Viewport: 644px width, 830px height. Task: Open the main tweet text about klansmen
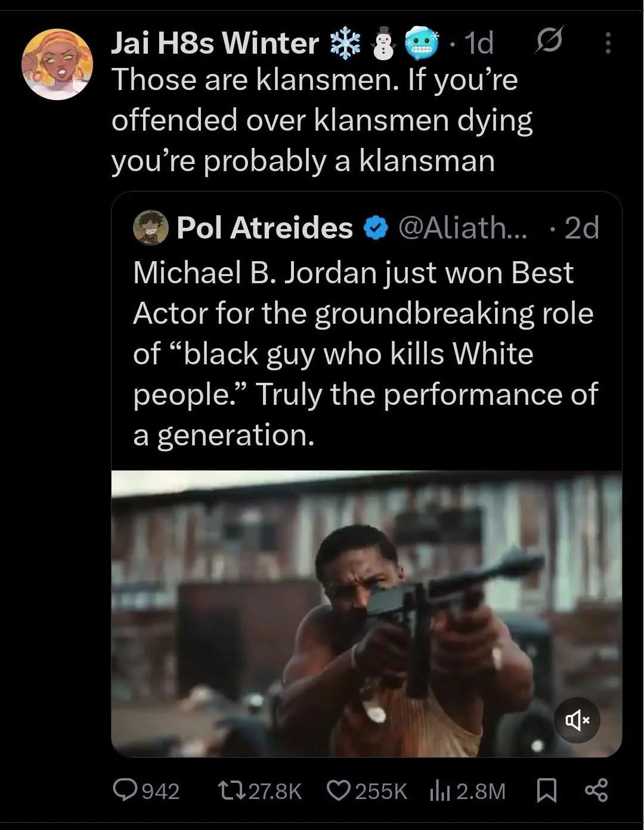pos(321,120)
